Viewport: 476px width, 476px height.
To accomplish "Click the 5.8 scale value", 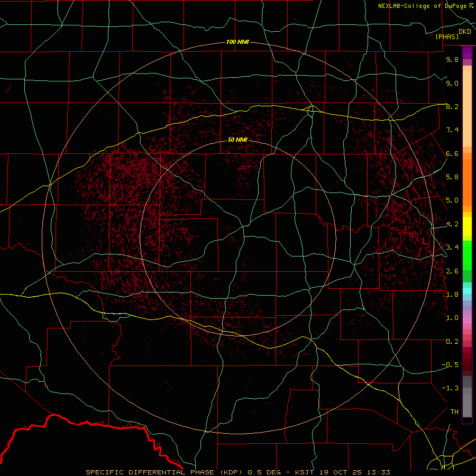I will pyautogui.click(x=452, y=177).
